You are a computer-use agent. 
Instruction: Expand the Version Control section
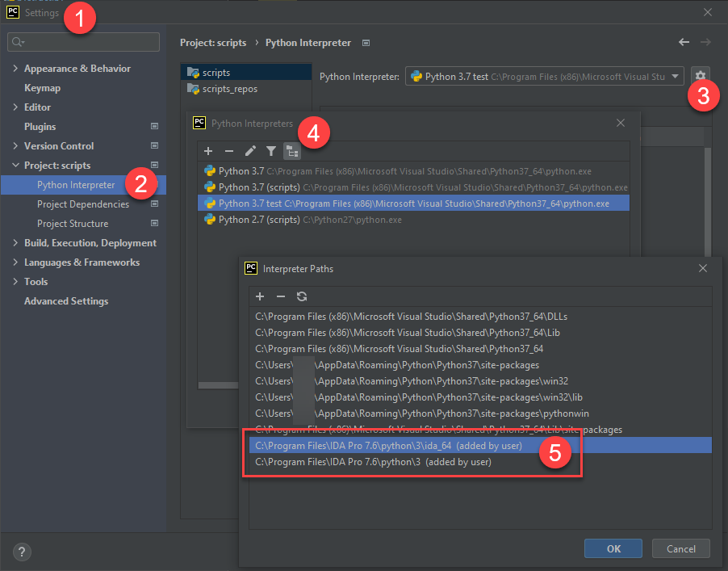pos(15,146)
